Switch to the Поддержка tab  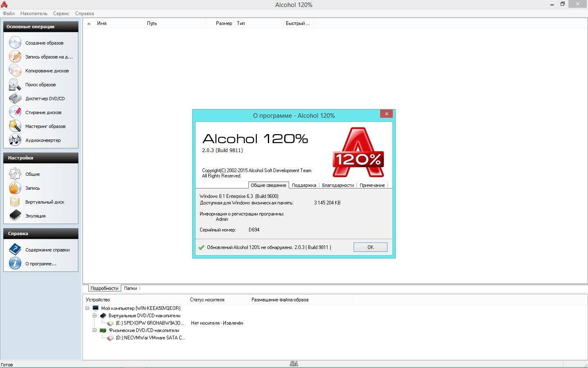(x=304, y=185)
